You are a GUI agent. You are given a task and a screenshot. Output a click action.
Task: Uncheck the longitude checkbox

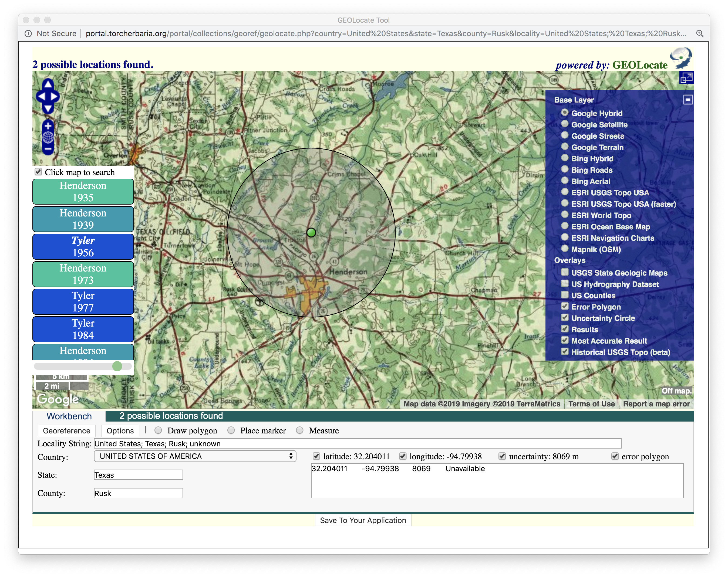pyautogui.click(x=403, y=456)
